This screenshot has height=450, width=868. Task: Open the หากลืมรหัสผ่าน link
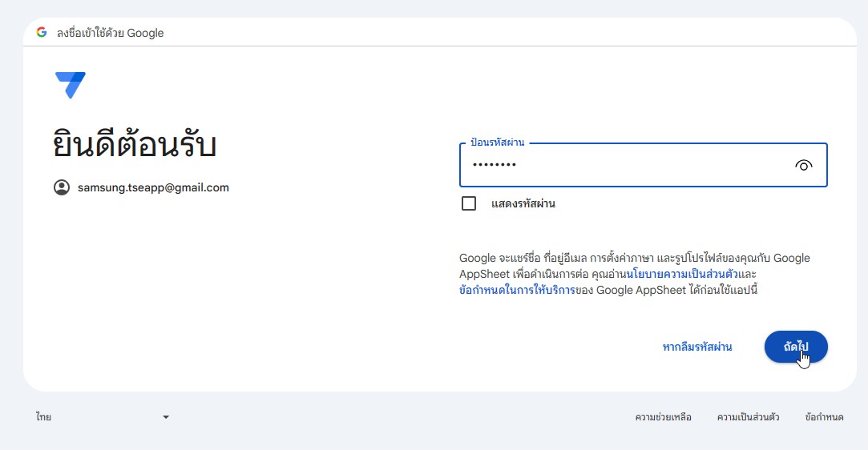697,348
